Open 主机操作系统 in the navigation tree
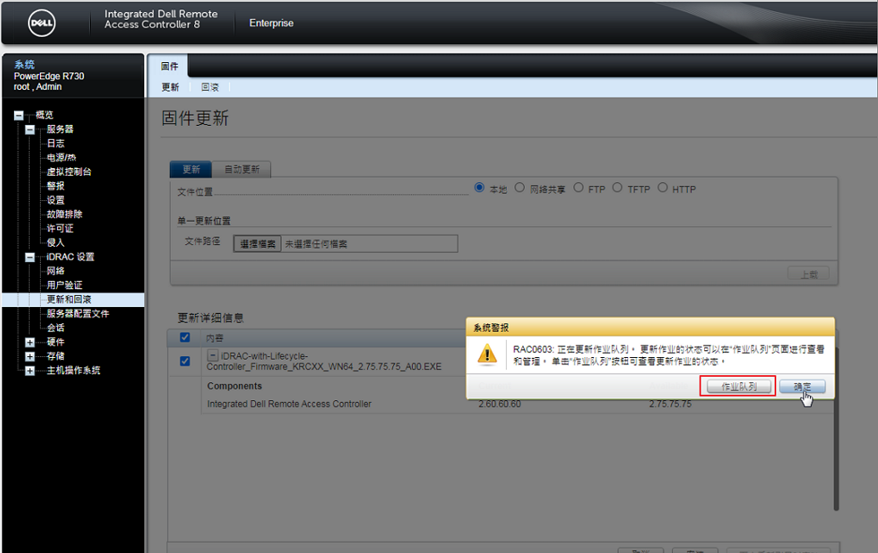 73,370
